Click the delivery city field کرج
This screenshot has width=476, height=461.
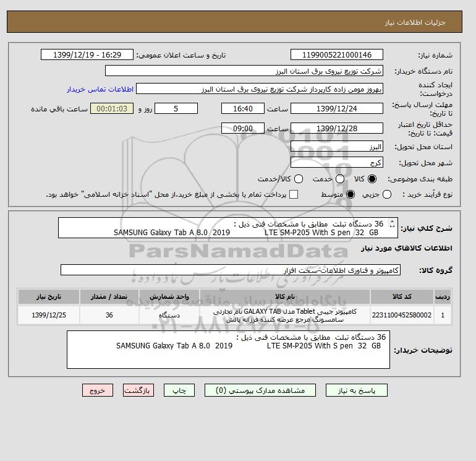point(337,163)
